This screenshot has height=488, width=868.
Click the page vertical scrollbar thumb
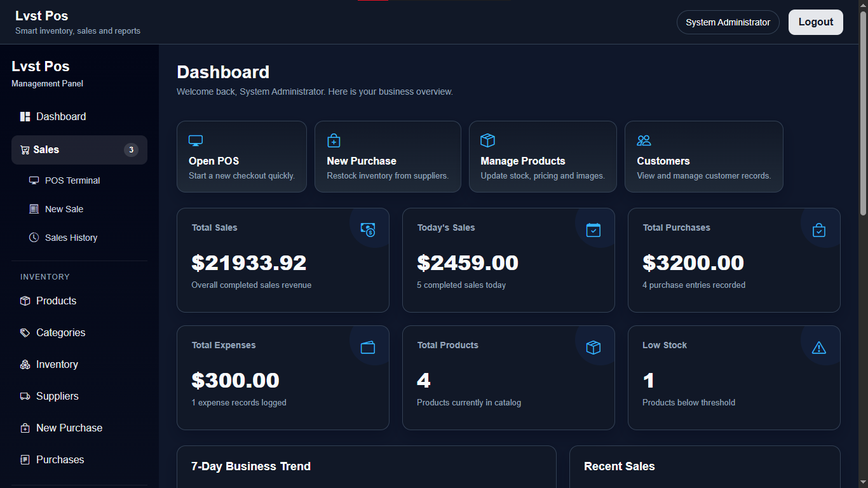[x=863, y=113]
